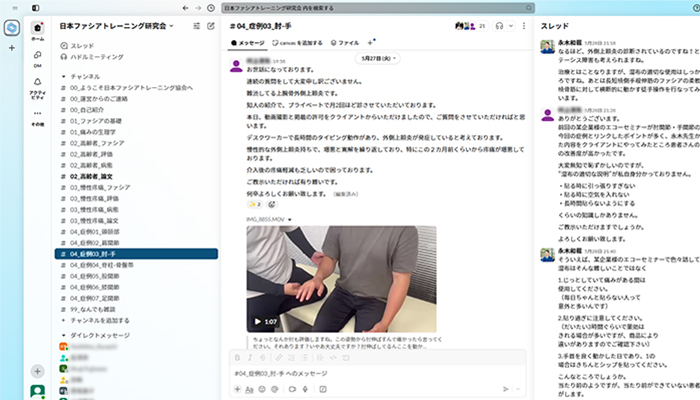Record a video clip with camera icon
Screen dimensions: 700x400
292,389
